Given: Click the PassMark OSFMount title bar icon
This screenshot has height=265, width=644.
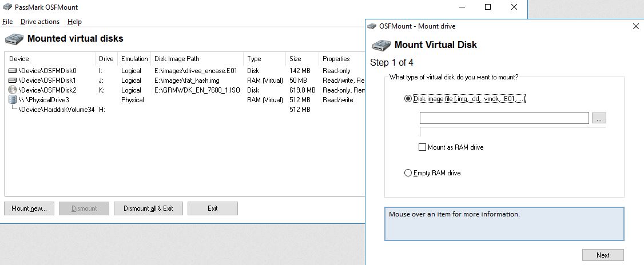Looking at the screenshot, I should tap(7, 7).
